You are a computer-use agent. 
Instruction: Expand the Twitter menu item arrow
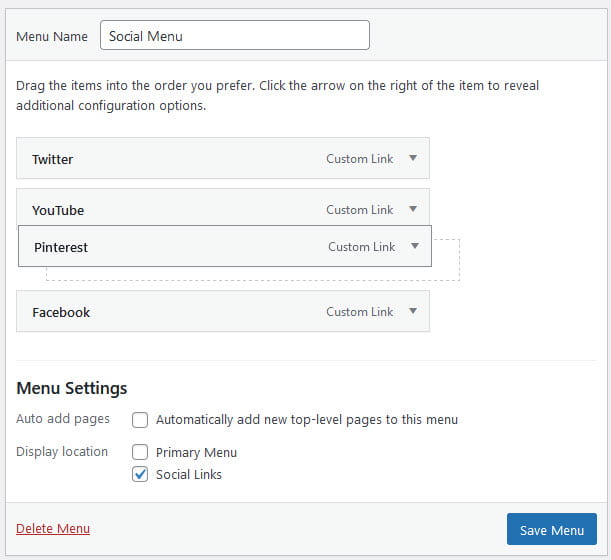pos(413,158)
